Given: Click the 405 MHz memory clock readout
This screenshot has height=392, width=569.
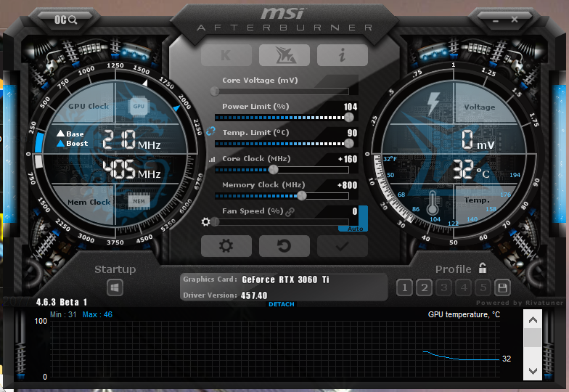Looking at the screenshot, I should 131,170.
